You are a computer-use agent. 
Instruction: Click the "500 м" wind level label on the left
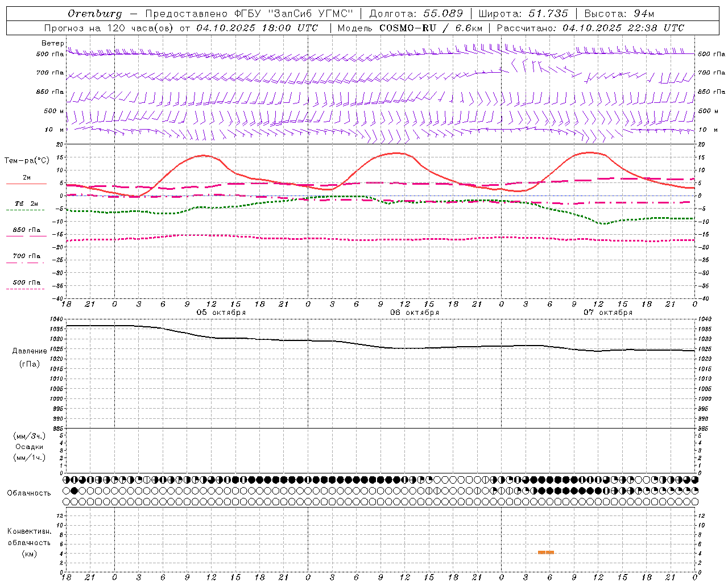coord(53,111)
